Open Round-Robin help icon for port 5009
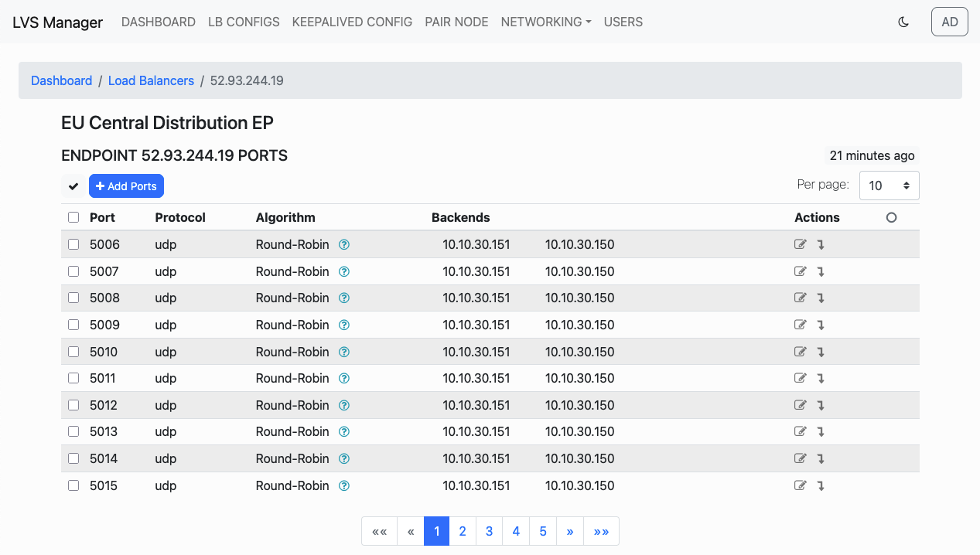The width and height of the screenshot is (980, 555). coord(345,325)
